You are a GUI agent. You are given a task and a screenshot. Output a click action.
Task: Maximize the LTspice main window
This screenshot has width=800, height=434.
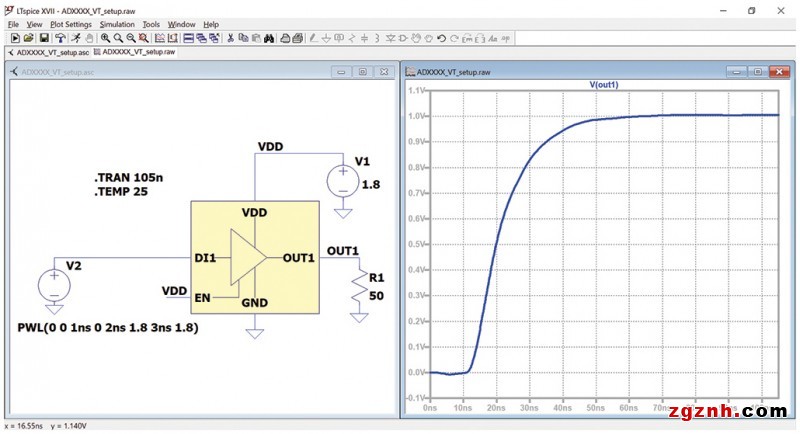coord(752,10)
